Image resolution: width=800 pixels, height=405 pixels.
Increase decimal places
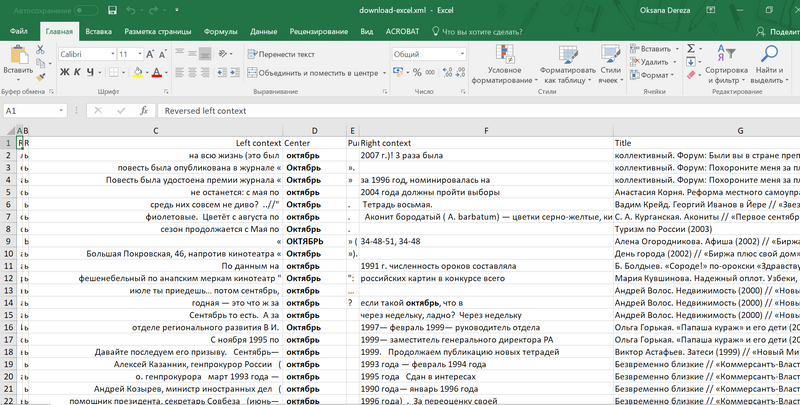pyautogui.click(x=447, y=72)
